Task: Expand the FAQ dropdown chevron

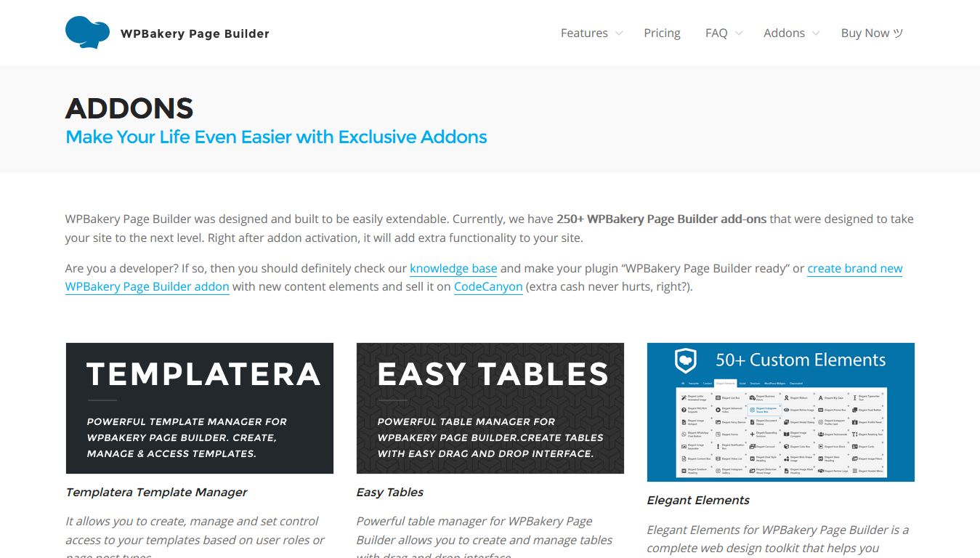Action: pyautogui.click(x=739, y=33)
